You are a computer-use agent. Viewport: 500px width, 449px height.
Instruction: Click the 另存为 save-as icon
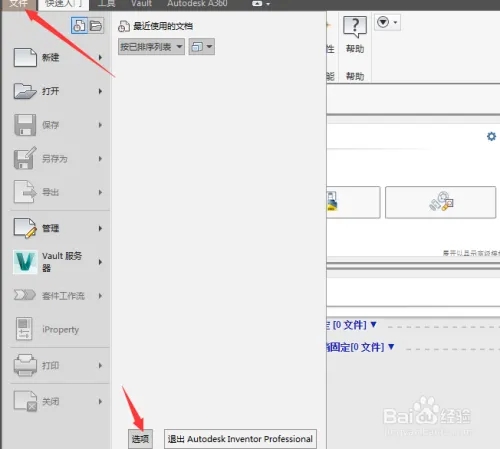coord(25,158)
